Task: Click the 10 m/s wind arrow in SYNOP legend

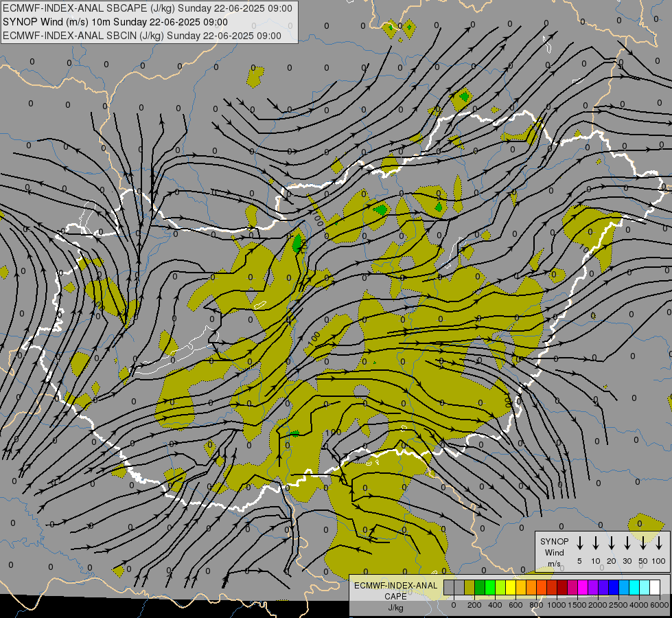Action: point(596,542)
